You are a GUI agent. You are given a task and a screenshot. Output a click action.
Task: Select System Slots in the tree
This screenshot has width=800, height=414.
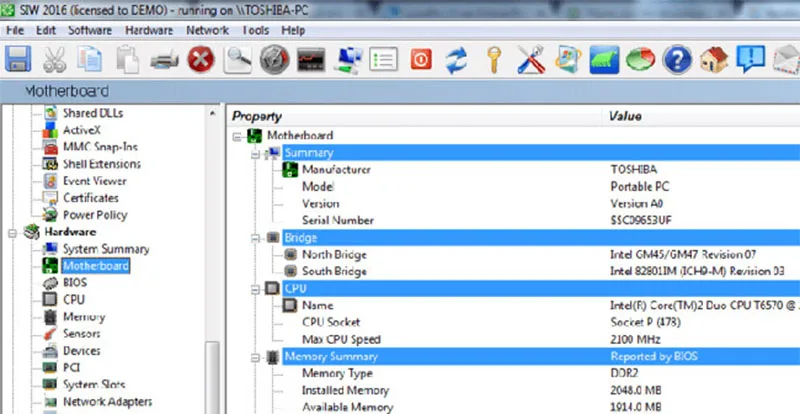click(94, 384)
